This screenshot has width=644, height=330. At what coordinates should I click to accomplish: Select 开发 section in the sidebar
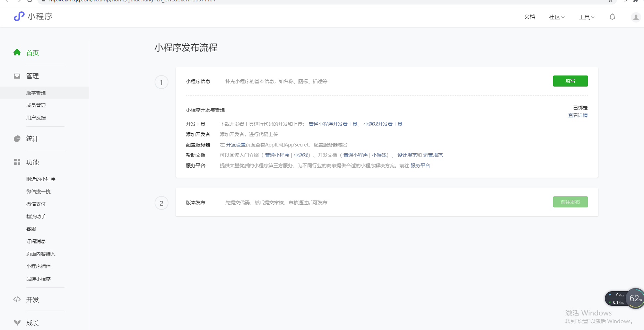[x=33, y=300]
